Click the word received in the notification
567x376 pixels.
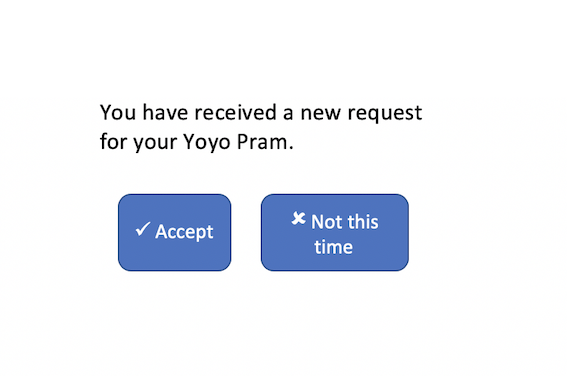tap(236, 112)
